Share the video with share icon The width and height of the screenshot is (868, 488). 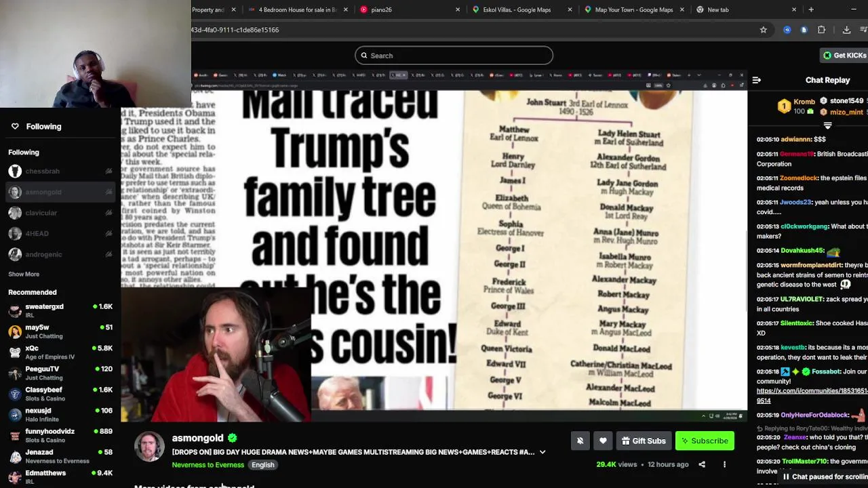[702, 465]
